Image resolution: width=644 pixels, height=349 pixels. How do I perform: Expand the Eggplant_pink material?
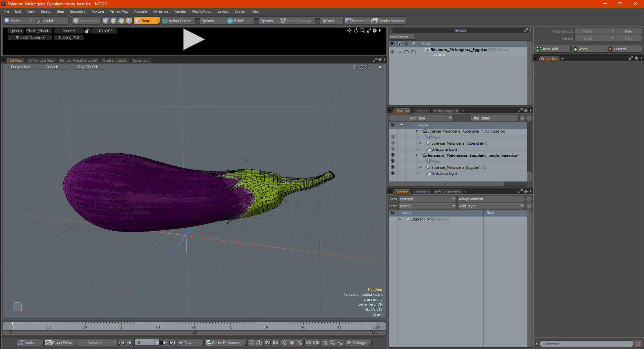[x=400, y=219]
